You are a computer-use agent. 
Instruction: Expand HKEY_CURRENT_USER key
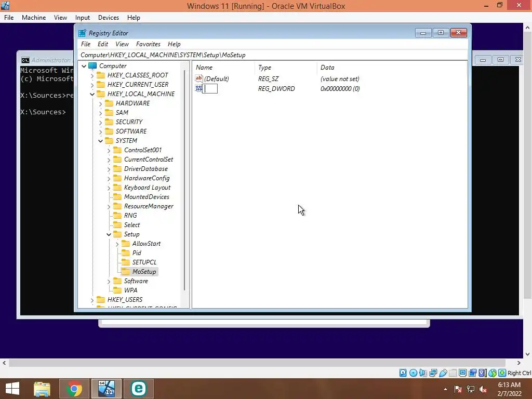click(x=92, y=85)
